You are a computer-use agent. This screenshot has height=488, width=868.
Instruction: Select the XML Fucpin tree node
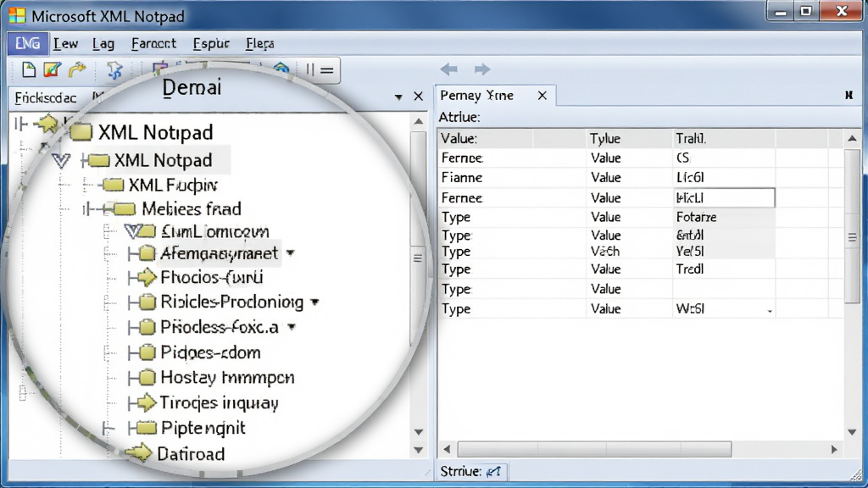coord(173,185)
